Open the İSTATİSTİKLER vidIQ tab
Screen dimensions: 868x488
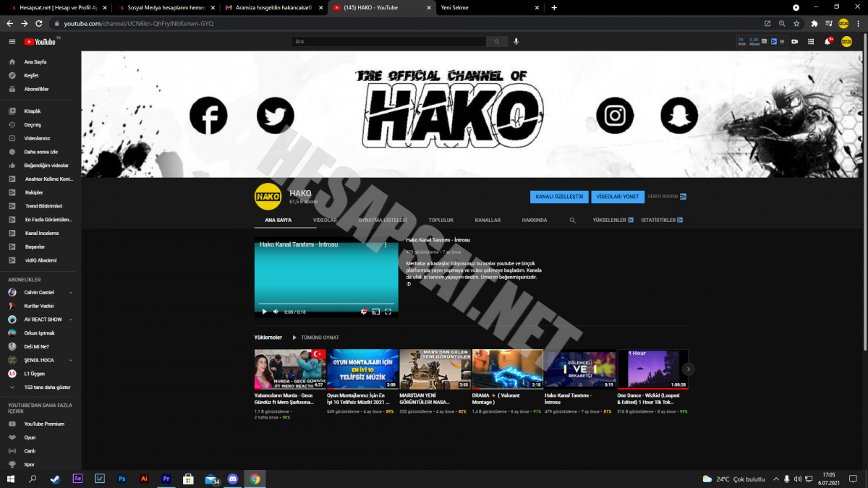pyautogui.click(x=662, y=220)
